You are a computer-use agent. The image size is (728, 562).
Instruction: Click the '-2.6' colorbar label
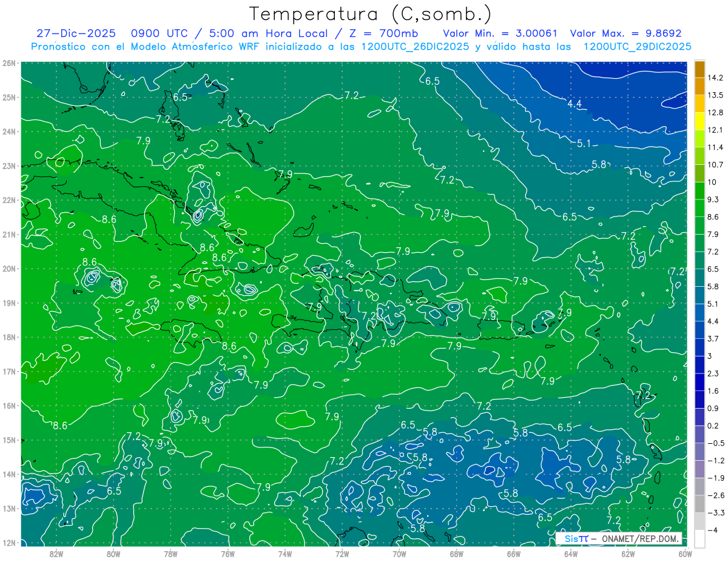pos(715,495)
